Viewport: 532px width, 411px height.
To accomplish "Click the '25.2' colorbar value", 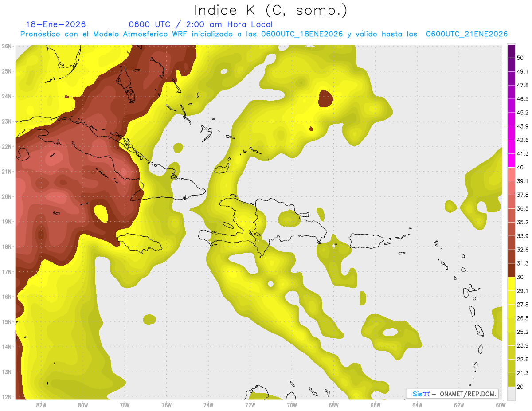I will coord(523,332).
